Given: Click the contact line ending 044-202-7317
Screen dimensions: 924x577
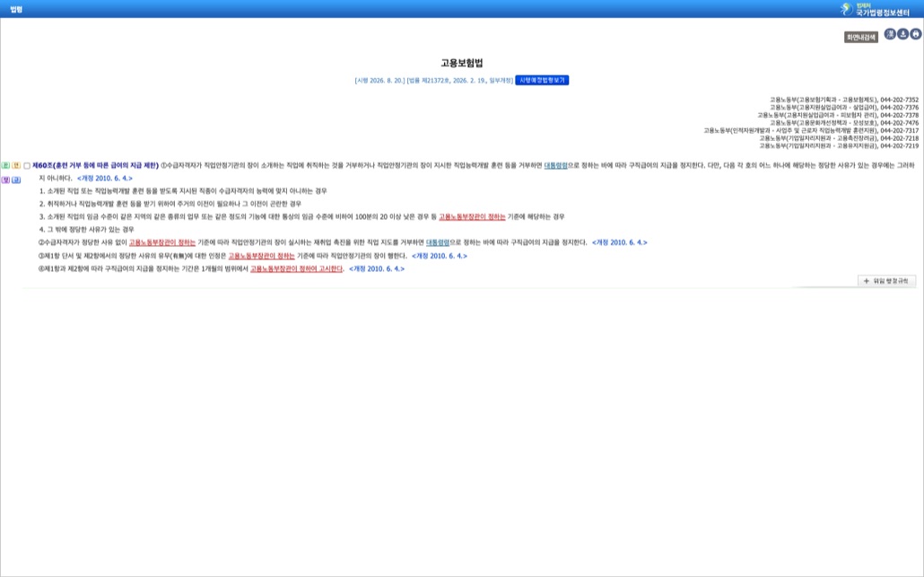Looking at the screenshot, I should [x=811, y=131].
